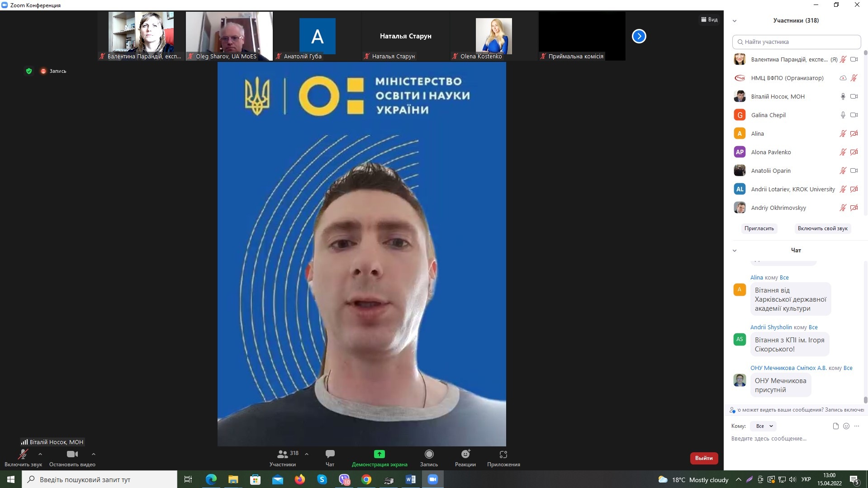Click the red Запись recording indicator
Image resolution: width=868 pixels, height=488 pixels.
pos(53,71)
